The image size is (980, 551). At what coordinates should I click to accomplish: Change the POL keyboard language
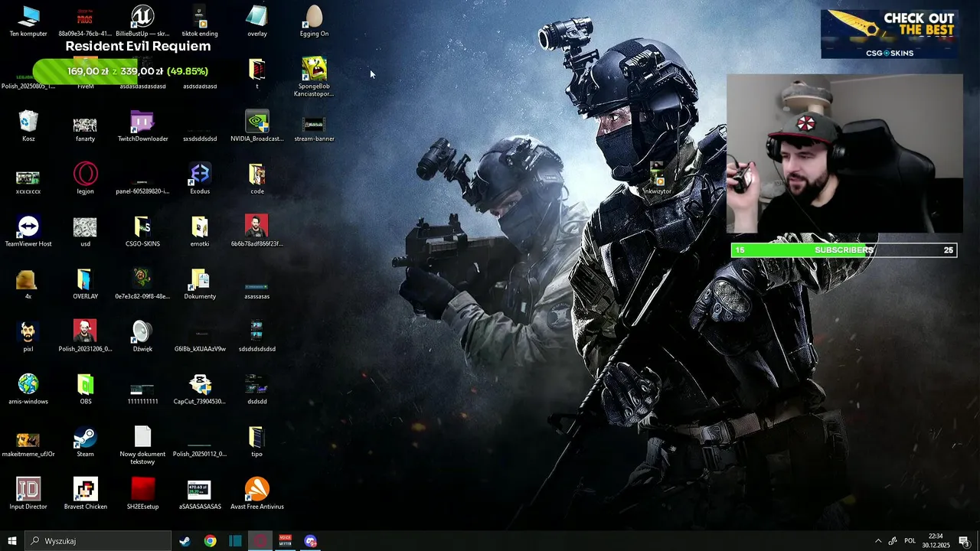tap(910, 541)
